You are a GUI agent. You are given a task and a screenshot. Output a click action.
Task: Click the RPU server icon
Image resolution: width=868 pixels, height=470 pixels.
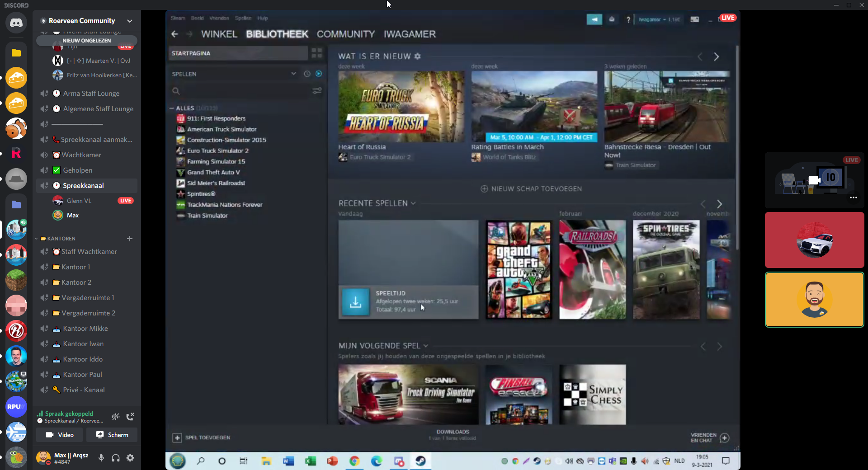pyautogui.click(x=16, y=407)
